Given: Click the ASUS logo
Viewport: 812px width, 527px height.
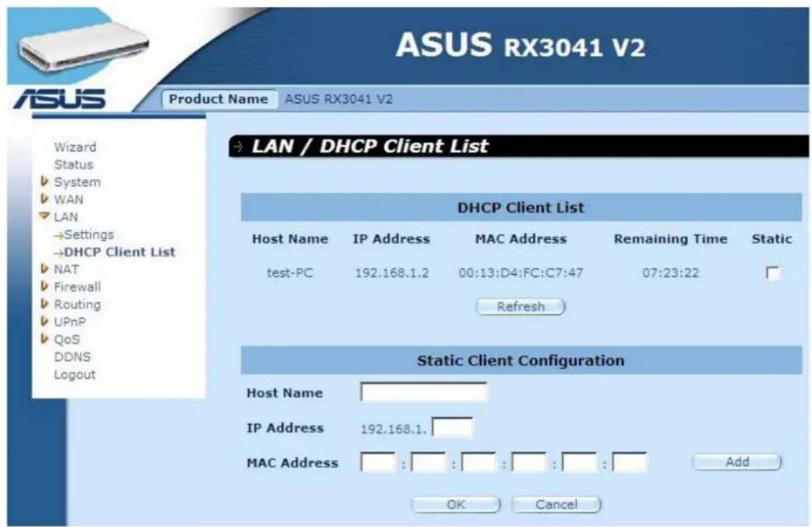Looking at the screenshot, I should 60,98.
